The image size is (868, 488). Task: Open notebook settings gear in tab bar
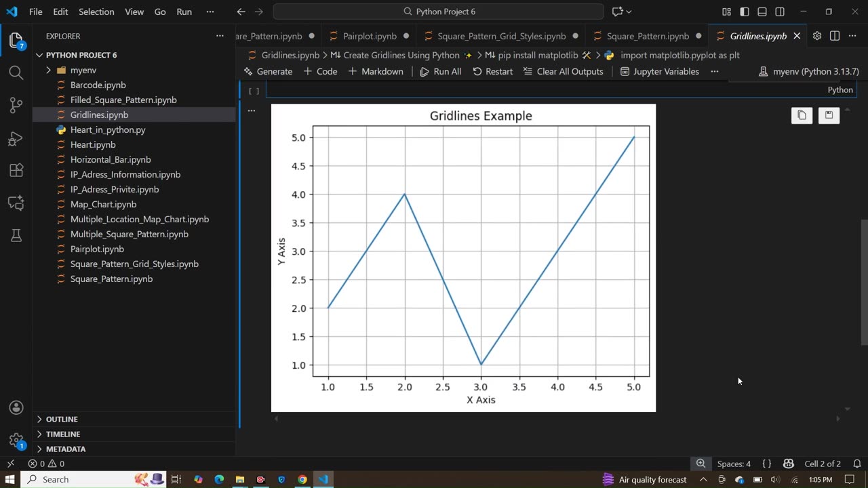(817, 36)
